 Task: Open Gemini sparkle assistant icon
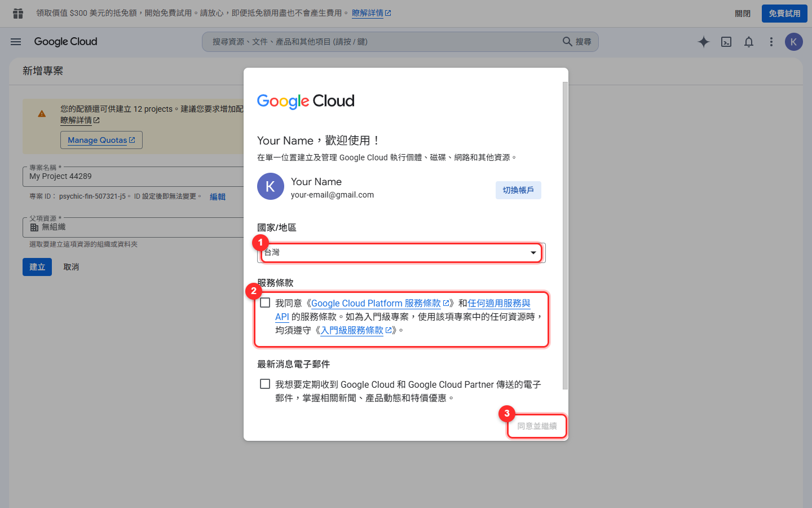coord(704,42)
